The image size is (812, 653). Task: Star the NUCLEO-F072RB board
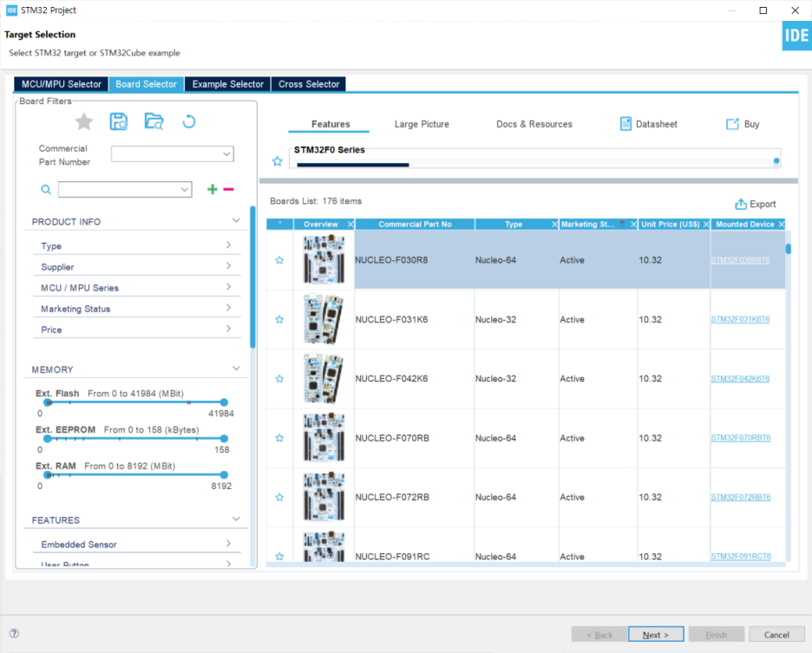[x=279, y=497]
